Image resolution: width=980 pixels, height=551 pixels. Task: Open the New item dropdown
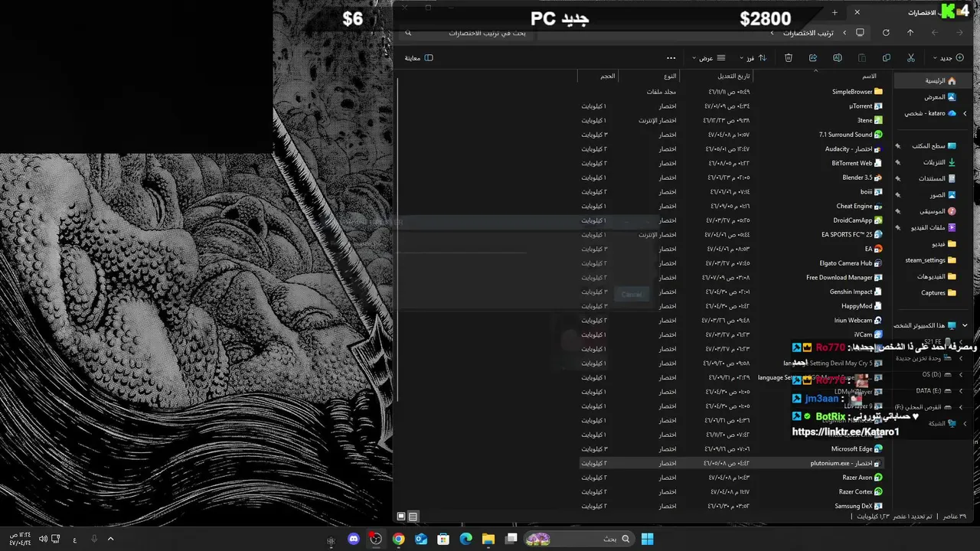click(x=949, y=58)
